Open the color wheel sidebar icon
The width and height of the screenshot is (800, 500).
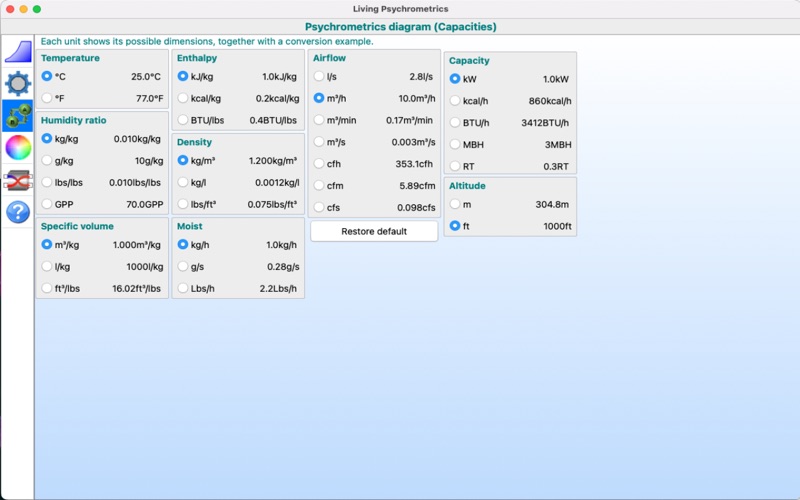coord(18,147)
